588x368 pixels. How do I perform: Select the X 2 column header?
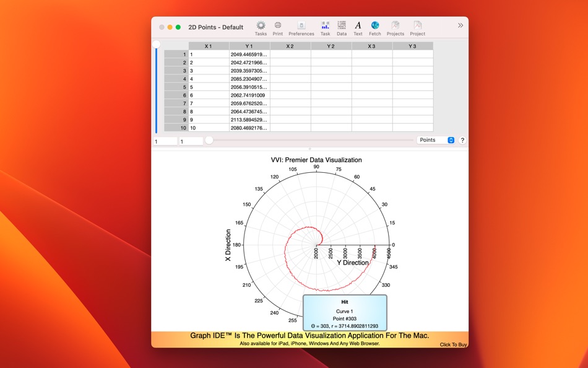coord(290,46)
